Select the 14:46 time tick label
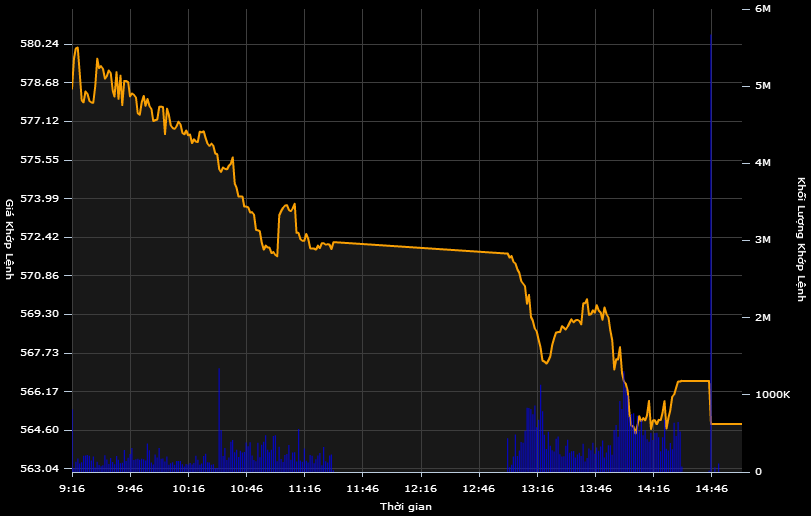This screenshot has height=516, width=811. [x=711, y=488]
